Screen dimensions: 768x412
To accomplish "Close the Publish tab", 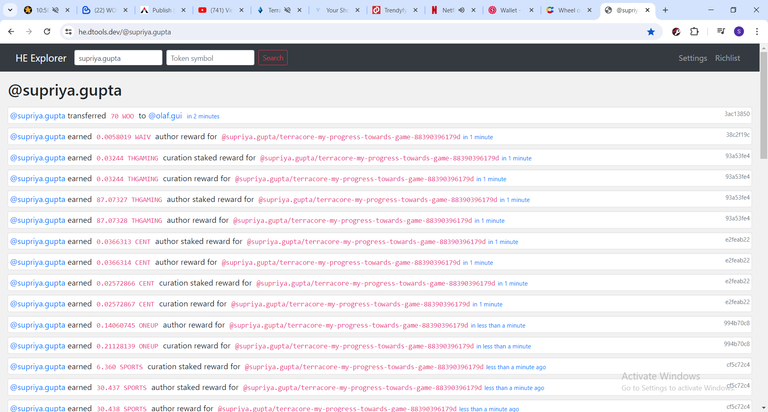I will [183, 10].
